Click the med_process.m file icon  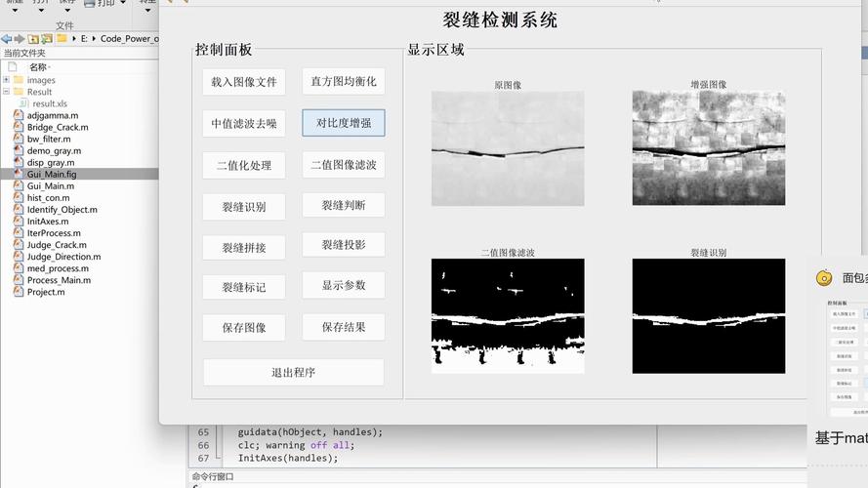click(19, 268)
